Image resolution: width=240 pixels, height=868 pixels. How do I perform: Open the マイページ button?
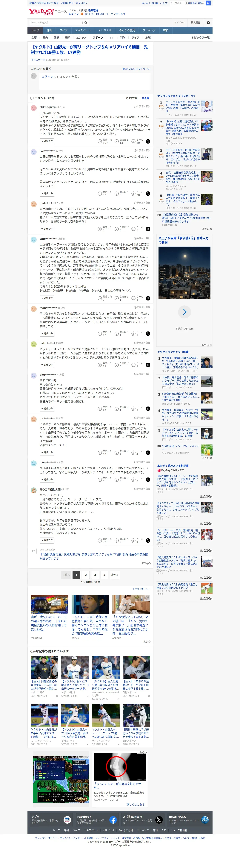point(180,23)
